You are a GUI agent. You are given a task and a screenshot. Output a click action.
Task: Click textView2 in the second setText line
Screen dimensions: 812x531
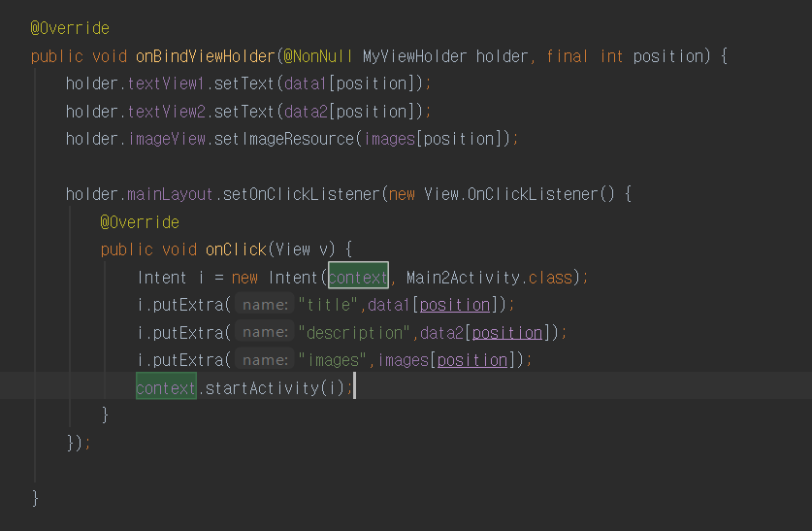166,112
